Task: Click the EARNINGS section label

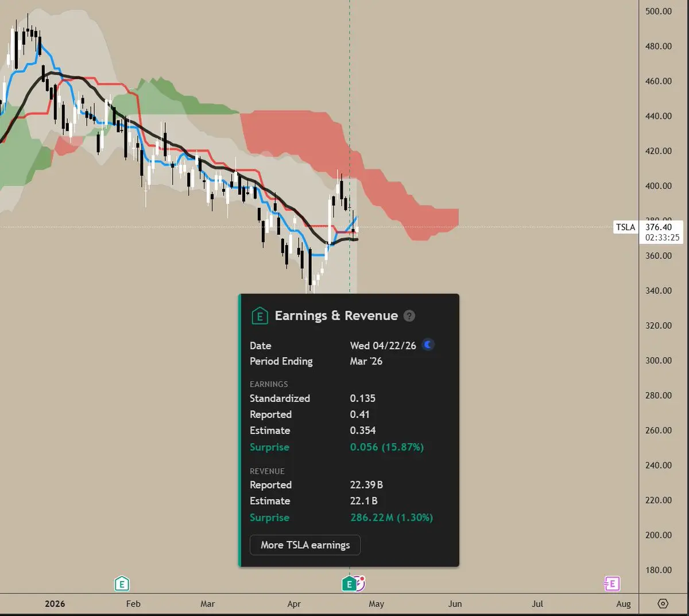Action: tap(269, 384)
